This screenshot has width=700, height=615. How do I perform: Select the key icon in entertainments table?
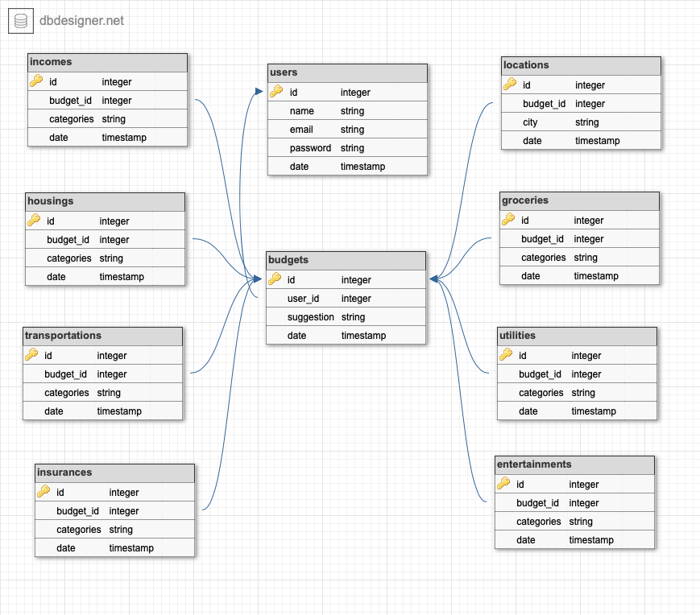(x=503, y=484)
